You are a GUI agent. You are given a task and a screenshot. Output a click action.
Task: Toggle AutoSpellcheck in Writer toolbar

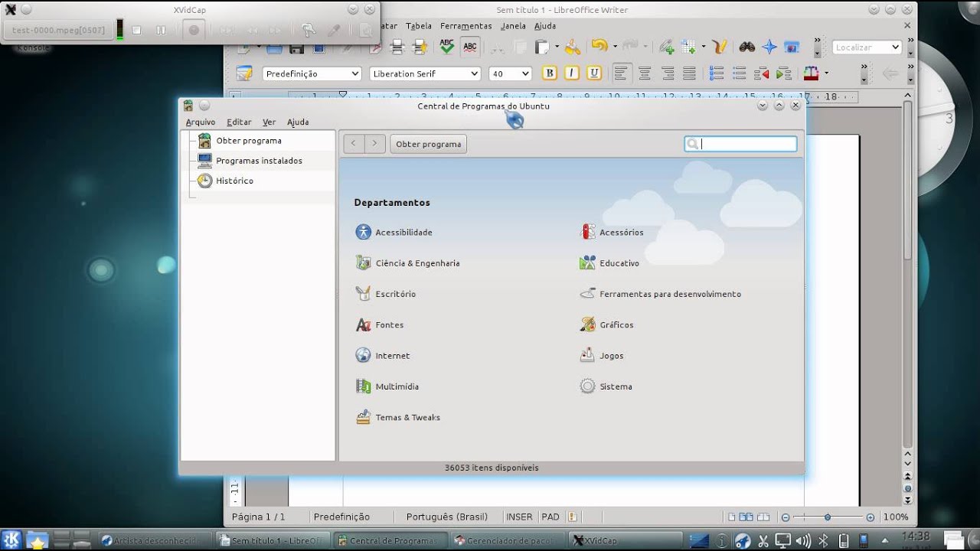(x=470, y=47)
